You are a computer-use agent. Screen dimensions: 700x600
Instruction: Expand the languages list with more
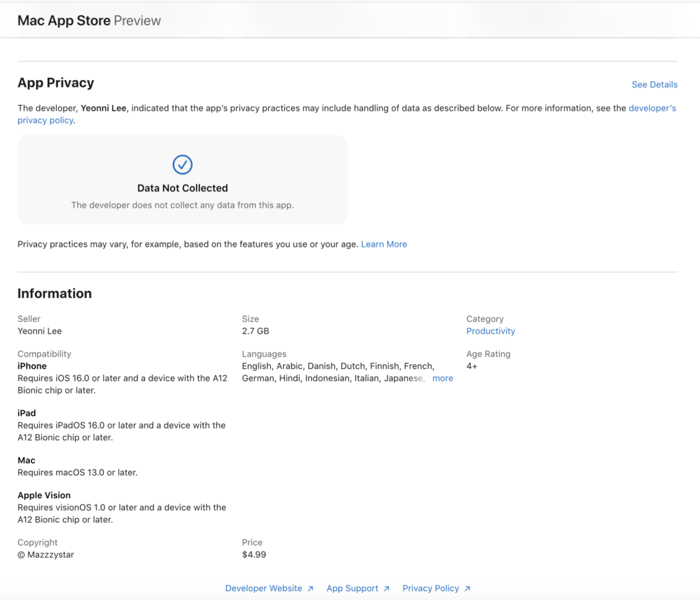pyautogui.click(x=442, y=378)
